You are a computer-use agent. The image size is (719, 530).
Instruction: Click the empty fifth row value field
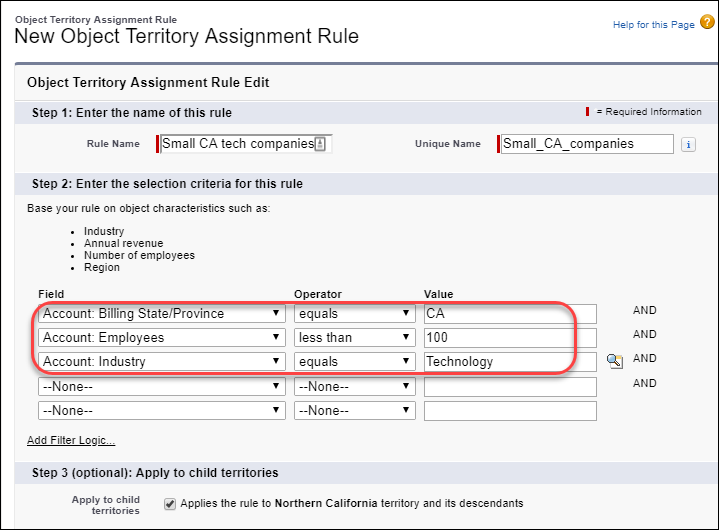510,410
